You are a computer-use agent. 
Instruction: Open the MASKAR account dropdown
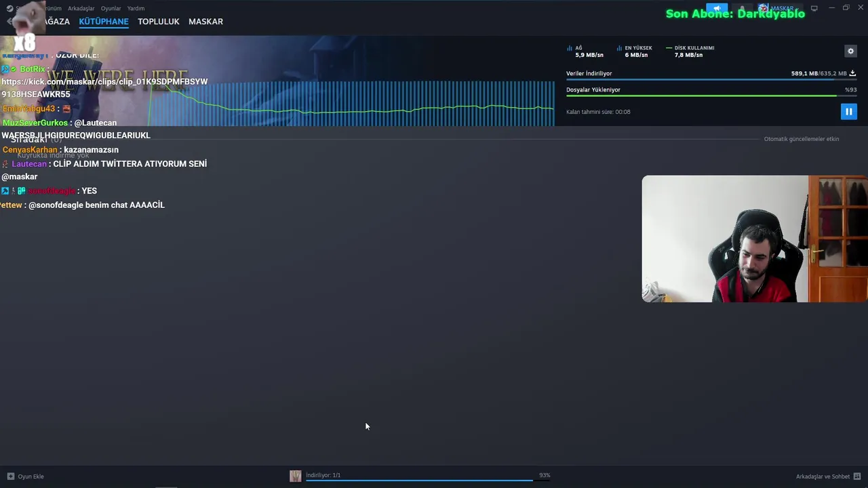[779, 8]
